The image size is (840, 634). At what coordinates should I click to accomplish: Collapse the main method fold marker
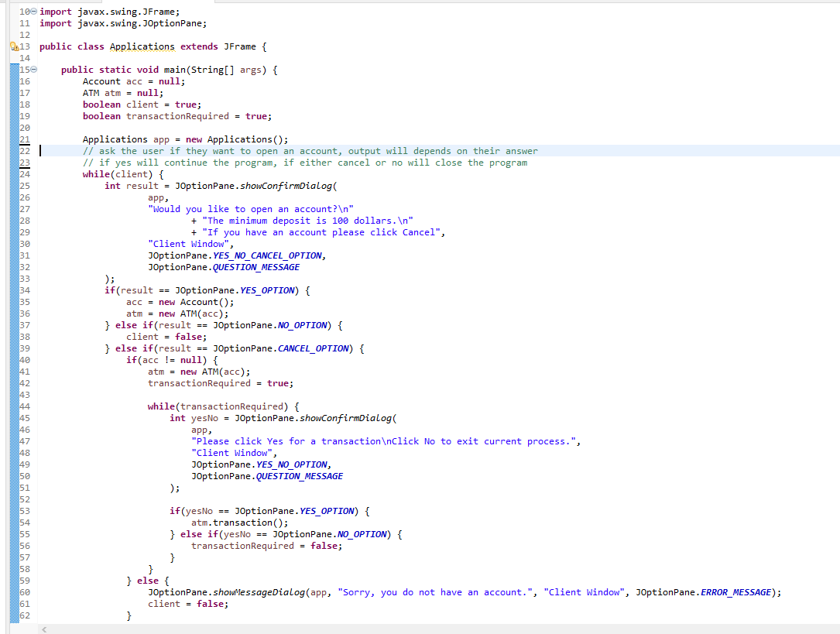(33, 69)
